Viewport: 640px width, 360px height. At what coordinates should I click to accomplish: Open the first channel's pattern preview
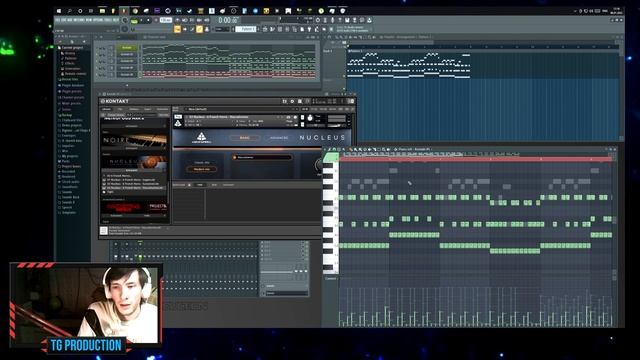[229, 48]
